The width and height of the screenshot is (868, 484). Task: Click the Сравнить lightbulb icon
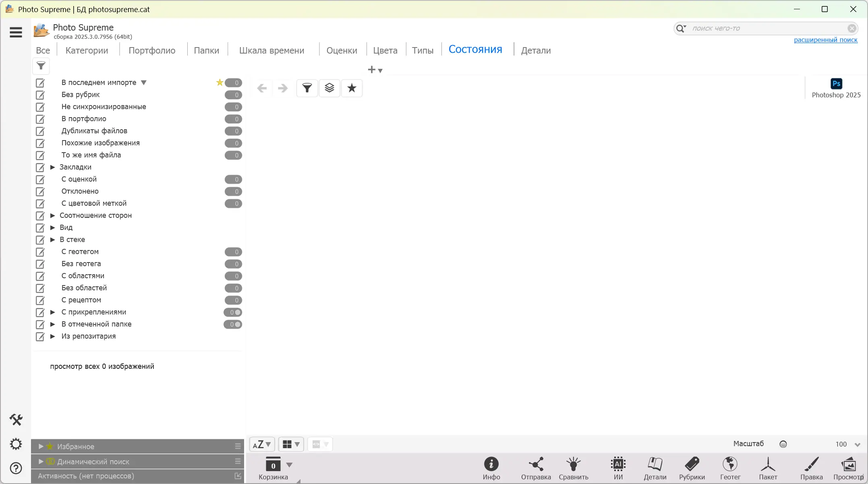click(573, 465)
